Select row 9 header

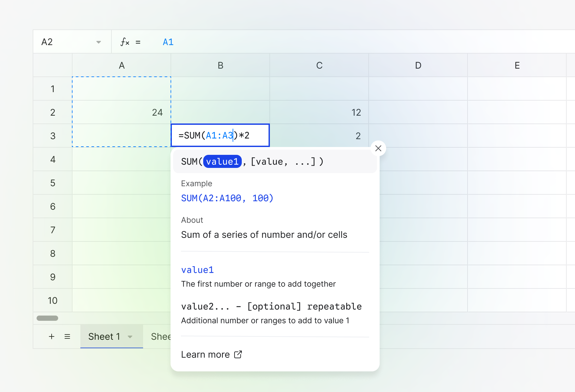pyautogui.click(x=53, y=277)
